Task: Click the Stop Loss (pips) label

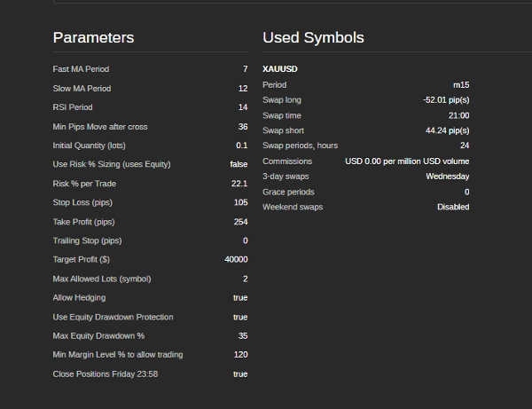Action: point(82,202)
